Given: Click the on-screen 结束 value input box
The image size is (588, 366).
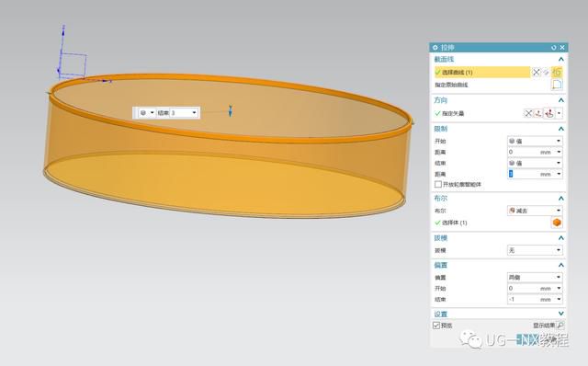Looking at the screenshot, I should [184, 112].
